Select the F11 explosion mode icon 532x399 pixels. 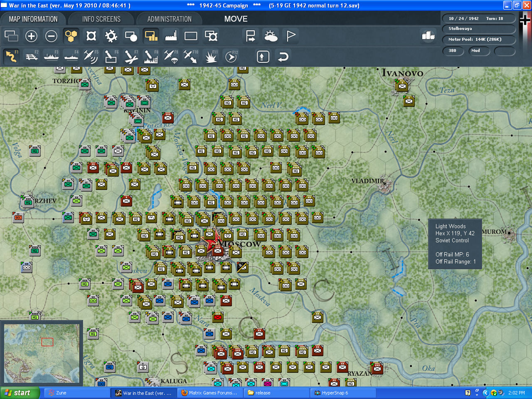click(211, 56)
